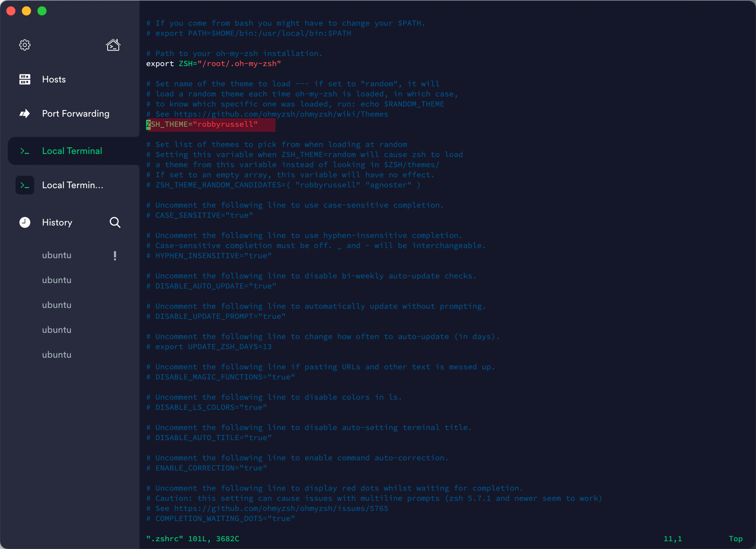
Task: Open the SFTP home terminal icon
Action: [113, 45]
